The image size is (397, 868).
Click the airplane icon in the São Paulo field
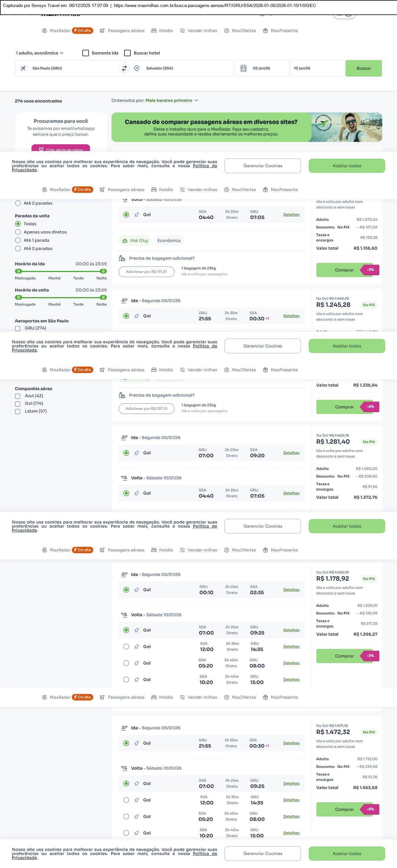(23, 68)
